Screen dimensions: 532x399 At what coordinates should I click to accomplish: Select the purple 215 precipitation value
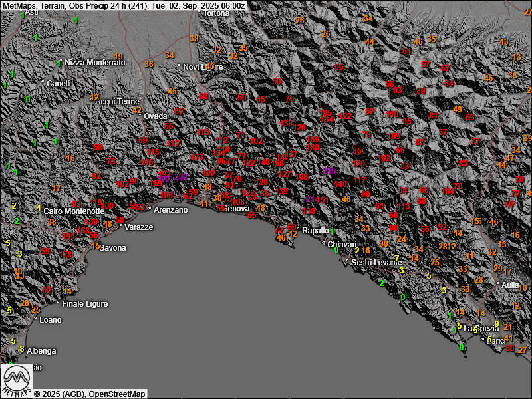pyautogui.click(x=329, y=171)
